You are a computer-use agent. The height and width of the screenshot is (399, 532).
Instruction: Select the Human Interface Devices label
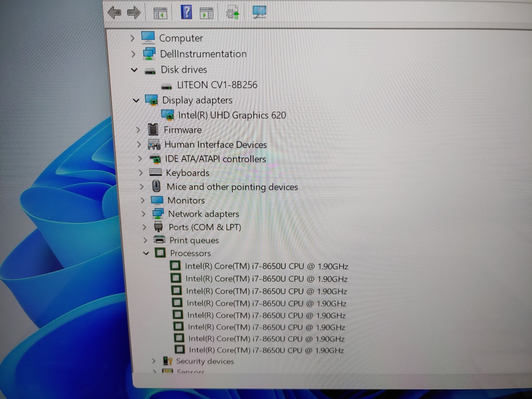(x=215, y=144)
